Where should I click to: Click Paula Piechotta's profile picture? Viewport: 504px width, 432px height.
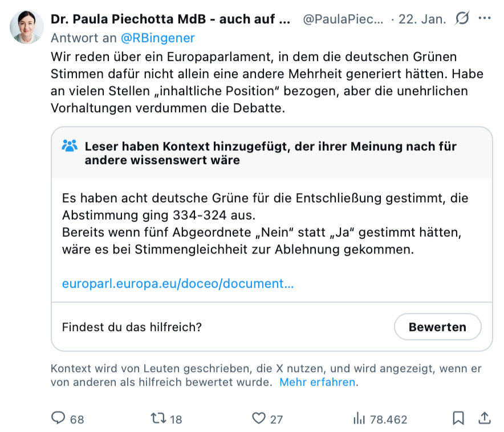(27, 27)
